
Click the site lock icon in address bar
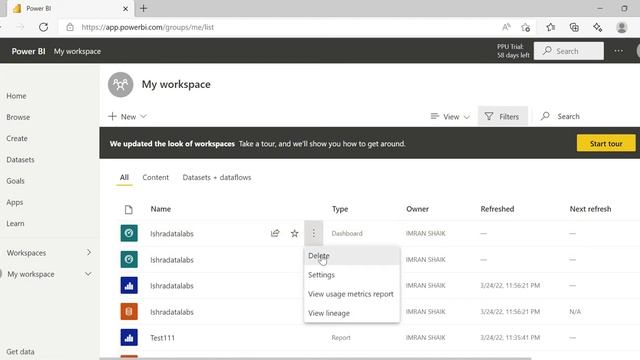click(x=70, y=27)
